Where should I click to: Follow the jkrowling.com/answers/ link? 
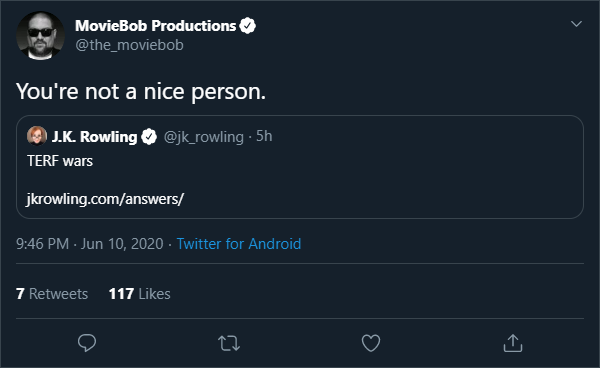click(x=105, y=199)
